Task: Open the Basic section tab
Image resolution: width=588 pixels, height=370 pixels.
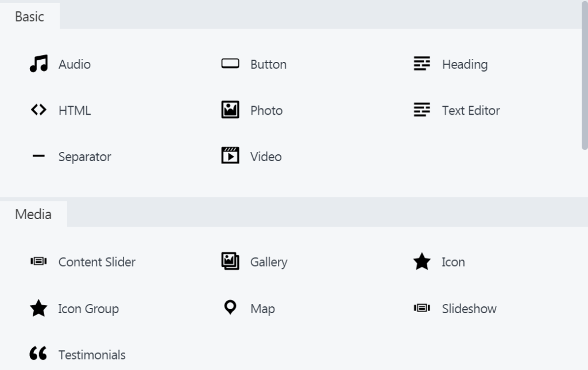Action: [30, 16]
